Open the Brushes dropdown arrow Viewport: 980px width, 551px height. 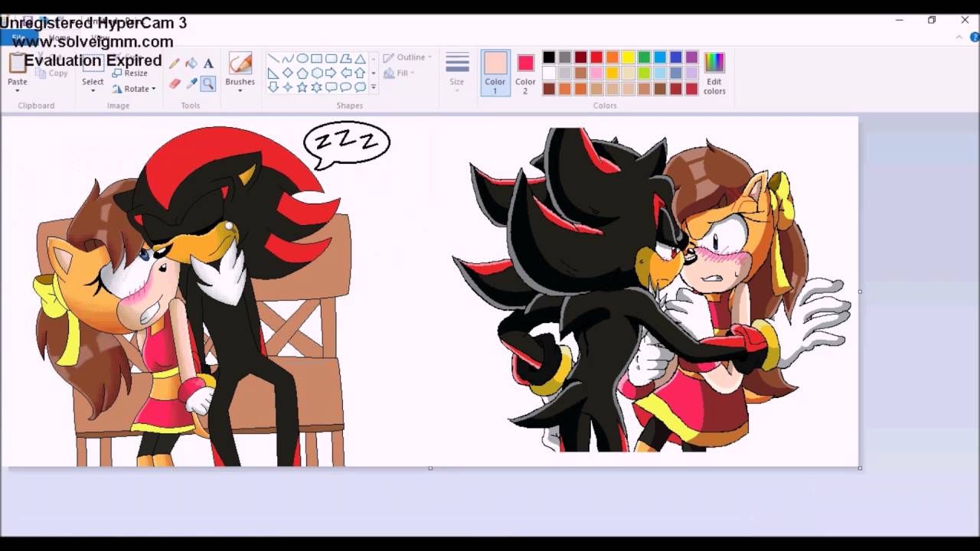[240, 90]
